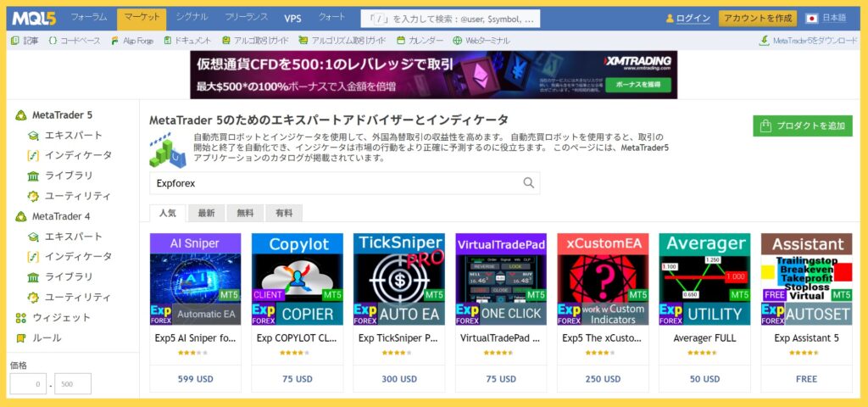This screenshot has width=868, height=407.
Task: Click the magnifier icon in market search
Action: coord(529,183)
